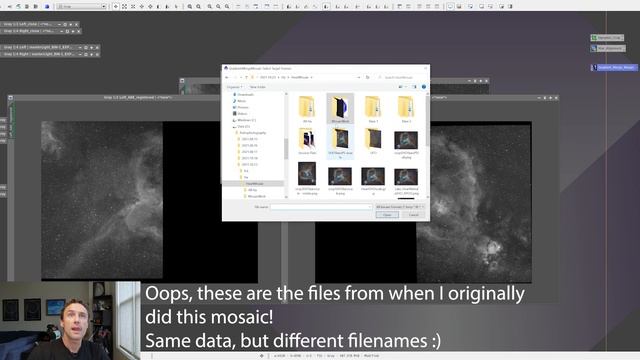Open the Gradient_Merge_Mosaic process icon

pos(615,67)
